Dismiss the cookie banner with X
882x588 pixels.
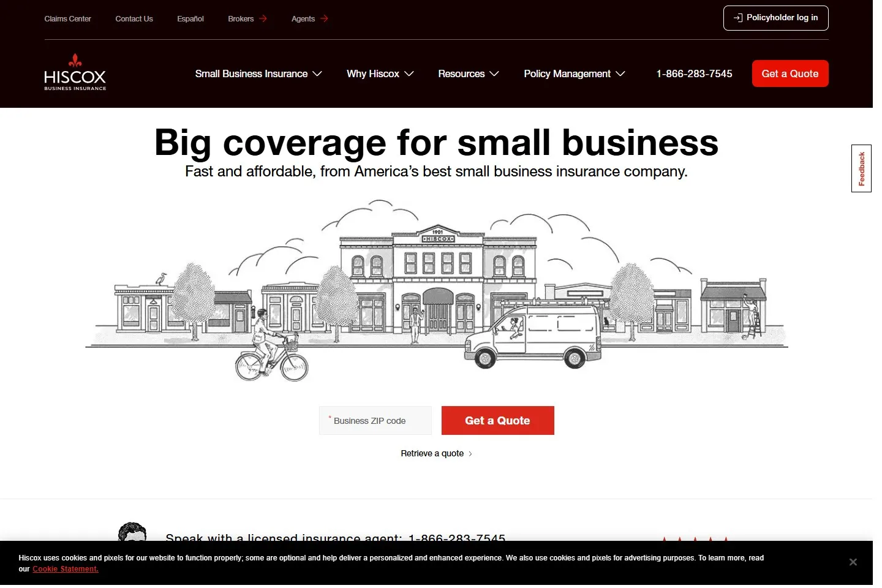pyautogui.click(x=853, y=562)
